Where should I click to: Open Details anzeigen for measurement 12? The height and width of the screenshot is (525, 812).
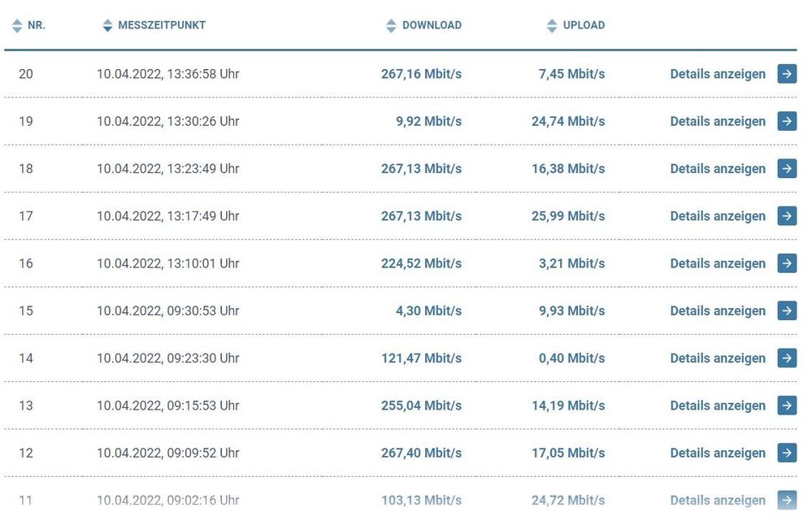(x=718, y=453)
